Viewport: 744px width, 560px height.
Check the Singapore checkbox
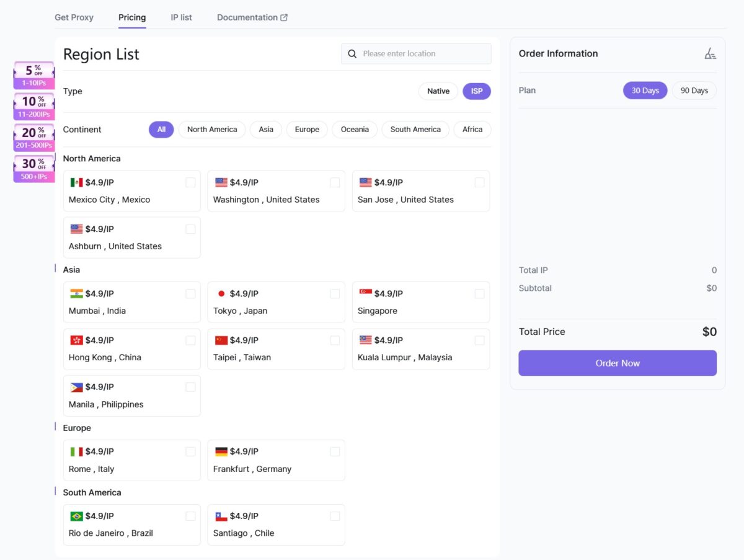(479, 293)
